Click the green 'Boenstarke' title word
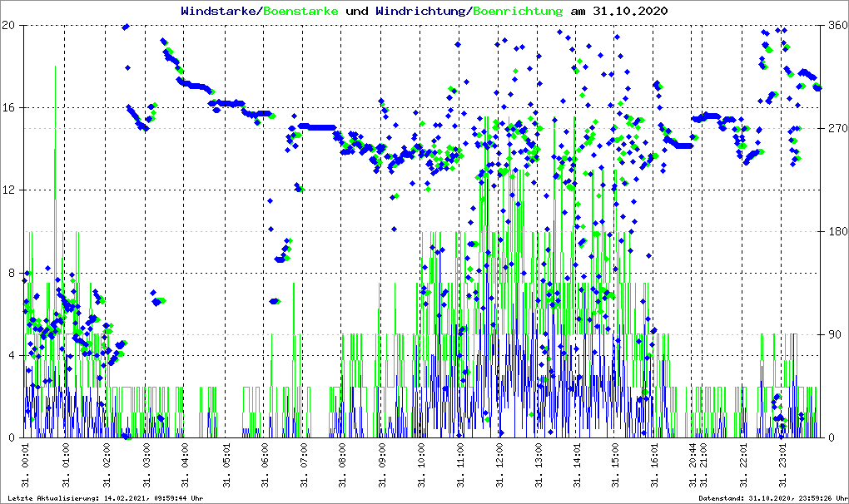Screen dimensions: 849x504 tap(301, 11)
